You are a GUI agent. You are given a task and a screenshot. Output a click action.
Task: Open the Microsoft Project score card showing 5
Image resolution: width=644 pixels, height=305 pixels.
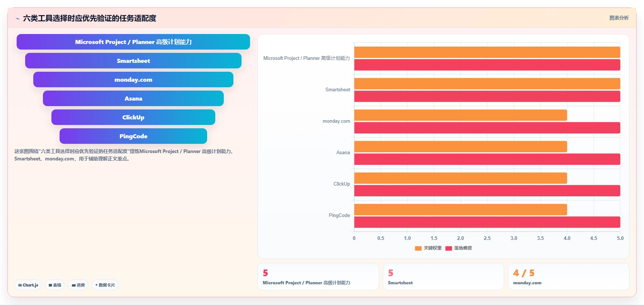pos(318,277)
